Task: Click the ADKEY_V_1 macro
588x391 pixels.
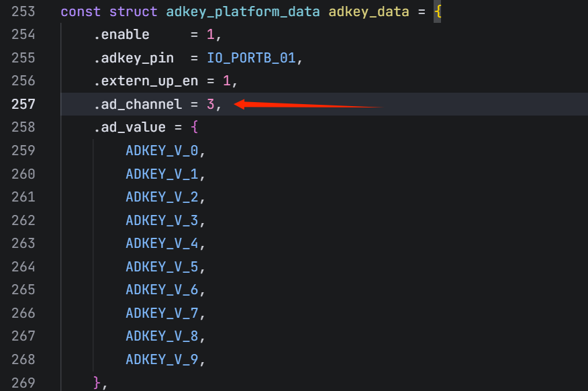Action: pos(162,174)
